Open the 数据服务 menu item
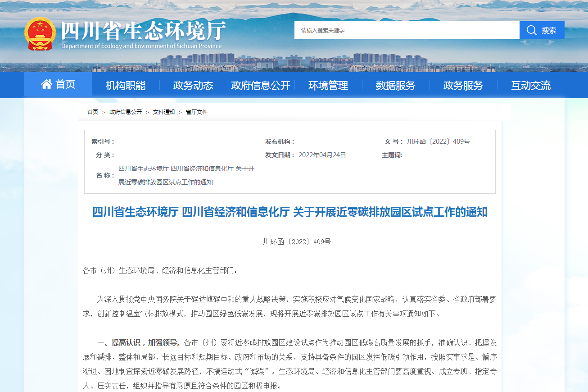The image size is (588, 392). click(396, 86)
